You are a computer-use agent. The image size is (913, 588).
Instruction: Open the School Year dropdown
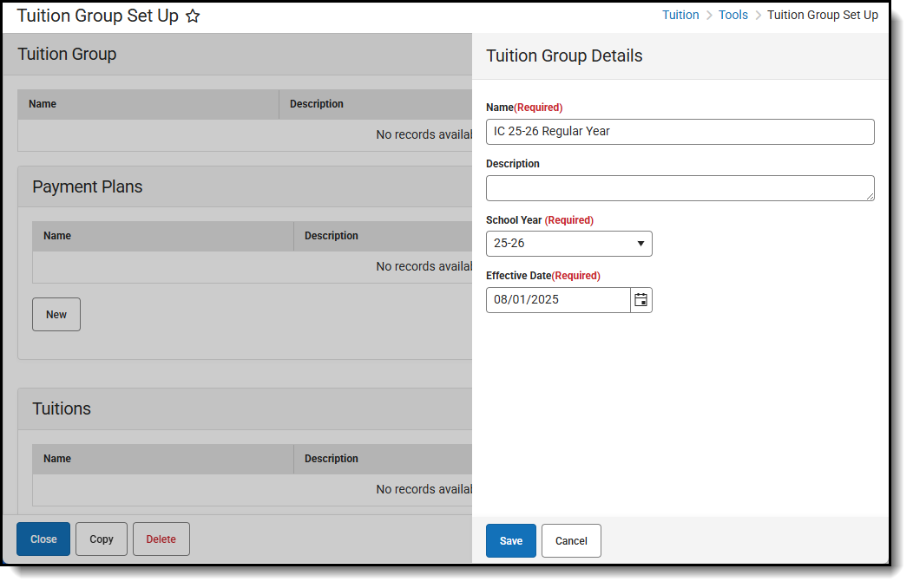point(568,244)
